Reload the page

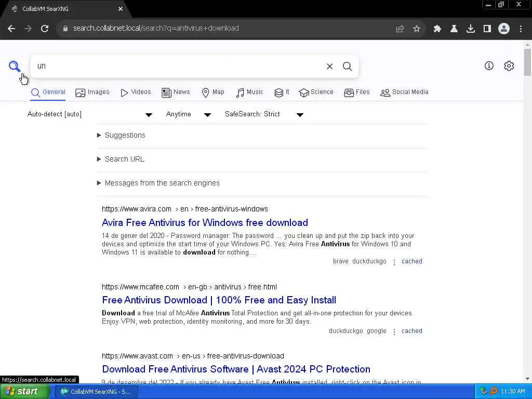pyautogui.click(x=45, y=29)
